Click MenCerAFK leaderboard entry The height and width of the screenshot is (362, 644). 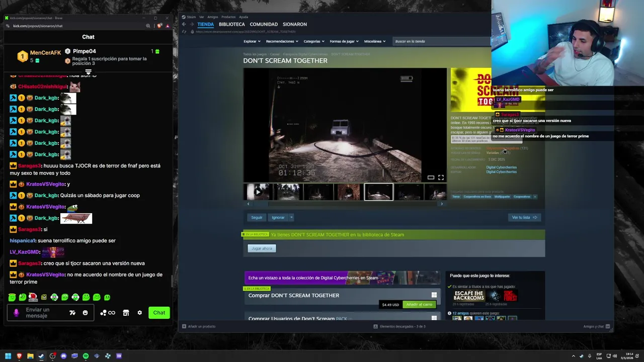pos(39,56)
